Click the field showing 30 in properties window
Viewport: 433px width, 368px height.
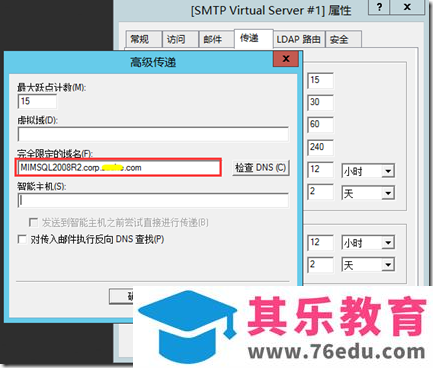[320, 102]
